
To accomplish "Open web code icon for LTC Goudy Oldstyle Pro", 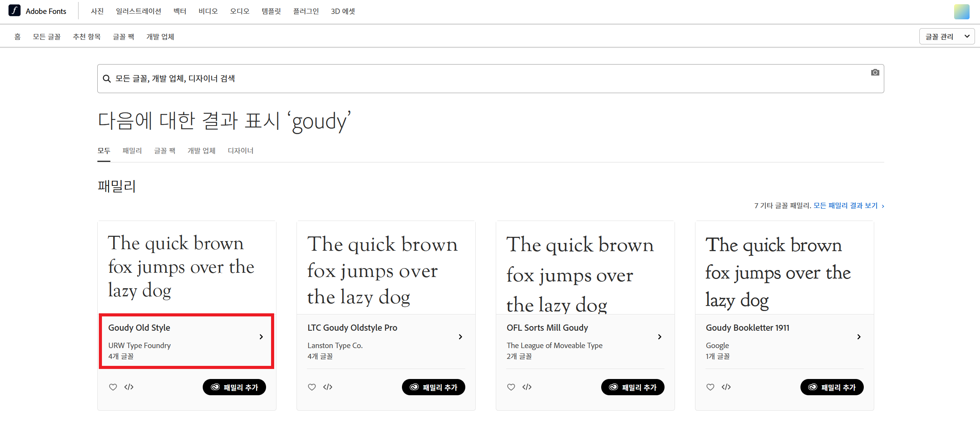I will pyautogui.click(x=328, y=387).
